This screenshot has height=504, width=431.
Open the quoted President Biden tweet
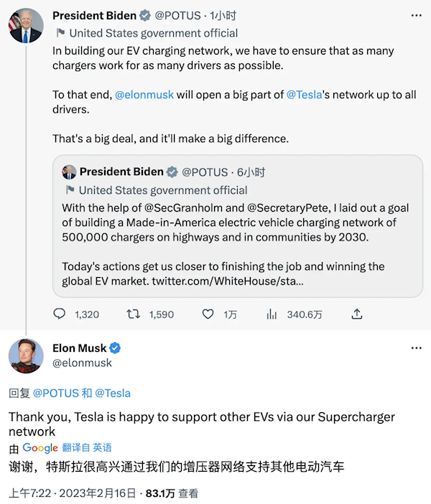tap(238, 226)
